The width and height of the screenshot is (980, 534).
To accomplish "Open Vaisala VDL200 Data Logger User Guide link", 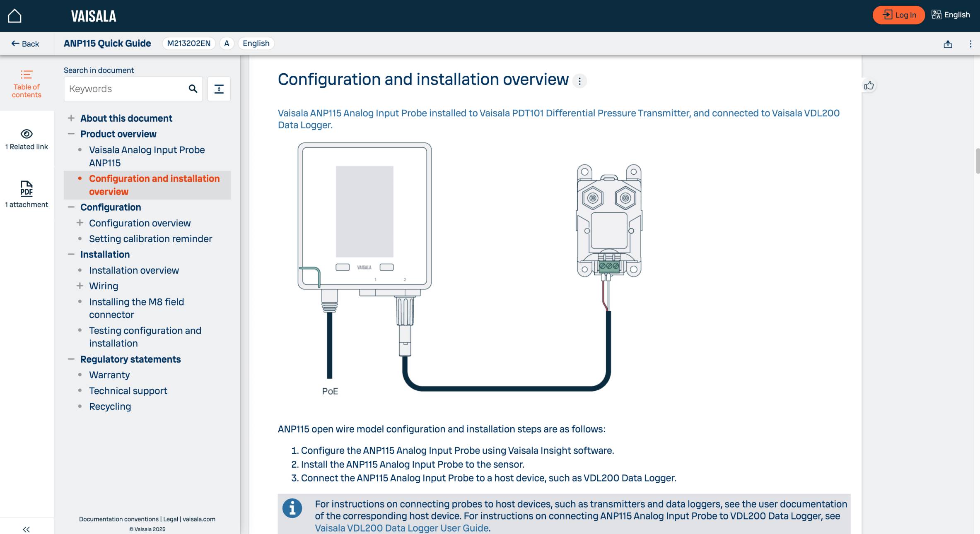I will pos(401,528).
